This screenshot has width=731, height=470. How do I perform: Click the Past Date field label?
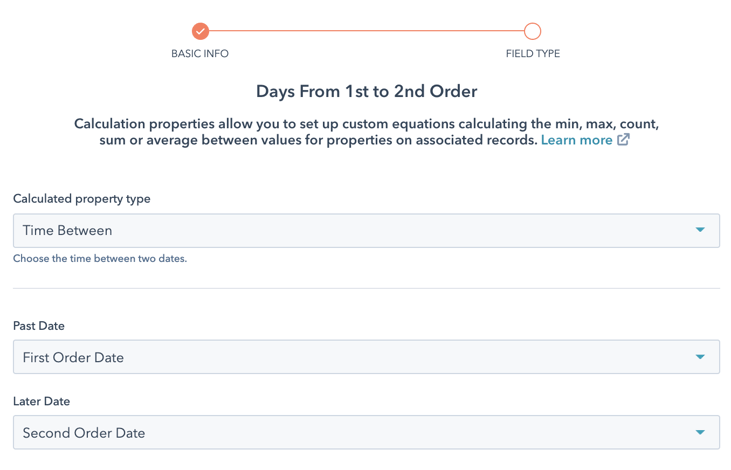tap(39, 326)
